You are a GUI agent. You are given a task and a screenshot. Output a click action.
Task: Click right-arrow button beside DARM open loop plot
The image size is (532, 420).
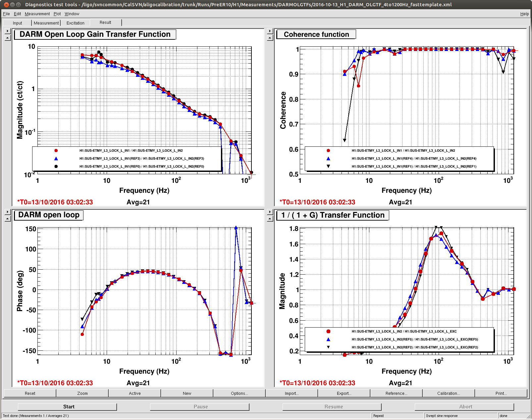point(8,212)
